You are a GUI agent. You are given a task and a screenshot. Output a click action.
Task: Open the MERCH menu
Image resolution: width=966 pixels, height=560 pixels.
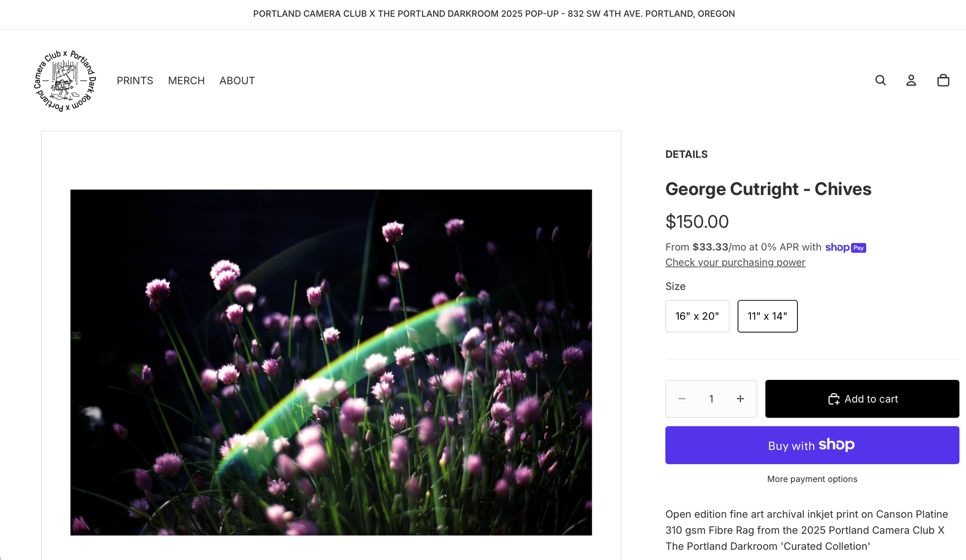pyautogui.click(x=186, y=81)
